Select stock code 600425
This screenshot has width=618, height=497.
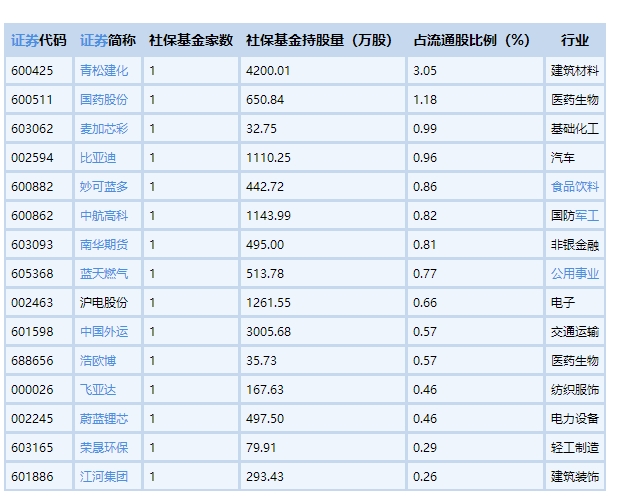(x=32, y=71)
